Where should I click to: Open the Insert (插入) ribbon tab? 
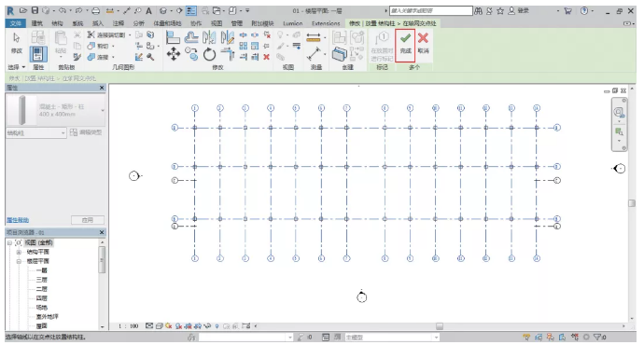pyautogui.click(x=98, y=23)
